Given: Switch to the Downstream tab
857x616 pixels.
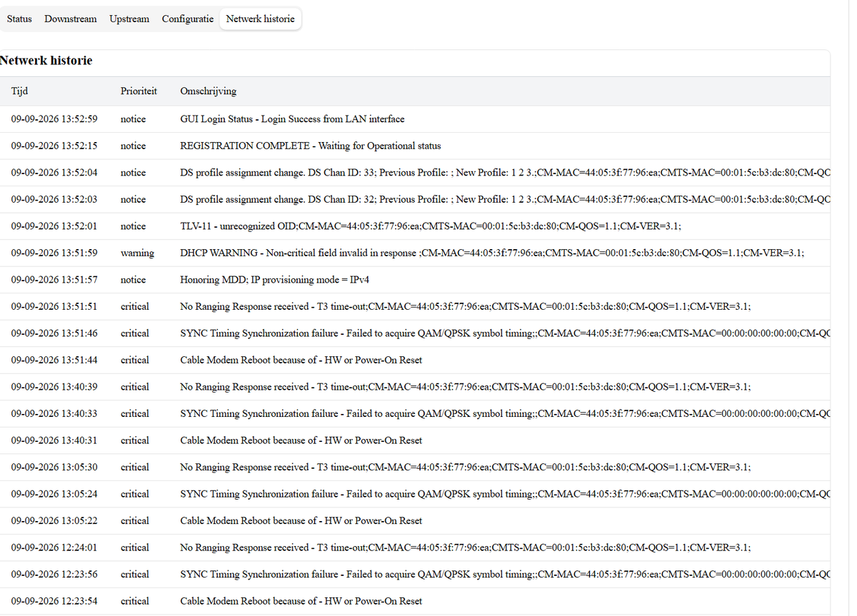Looking at the screenshot, I should (70, 19).
